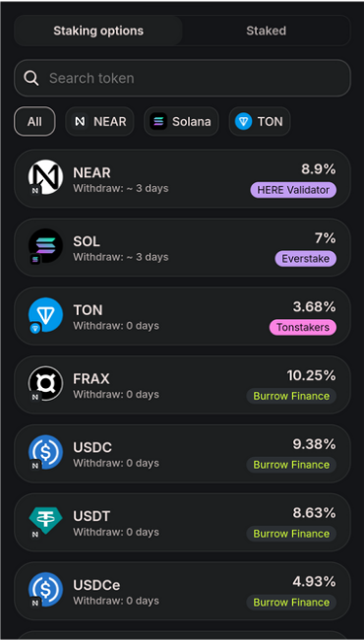Filter staking list by TON network
Image resolution: width=364 pixels, height=640 pixels.
click(x=260, y=121)
